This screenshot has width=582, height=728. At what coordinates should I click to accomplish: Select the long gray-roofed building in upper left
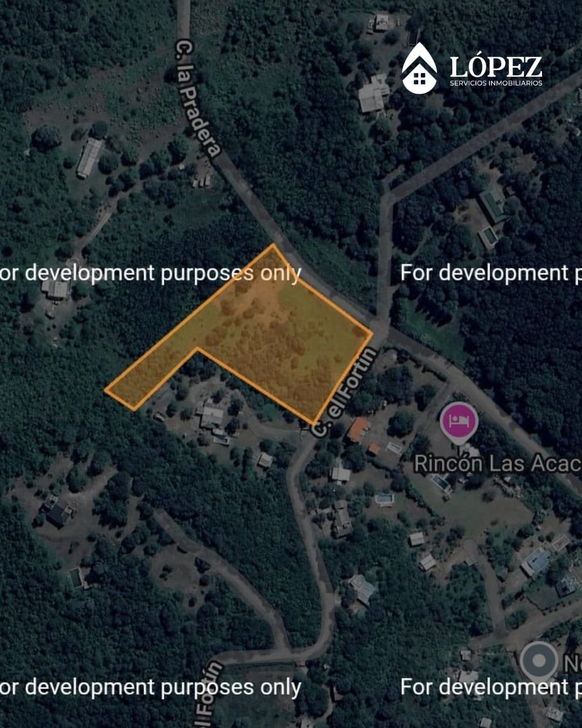(x=89, y=157)
